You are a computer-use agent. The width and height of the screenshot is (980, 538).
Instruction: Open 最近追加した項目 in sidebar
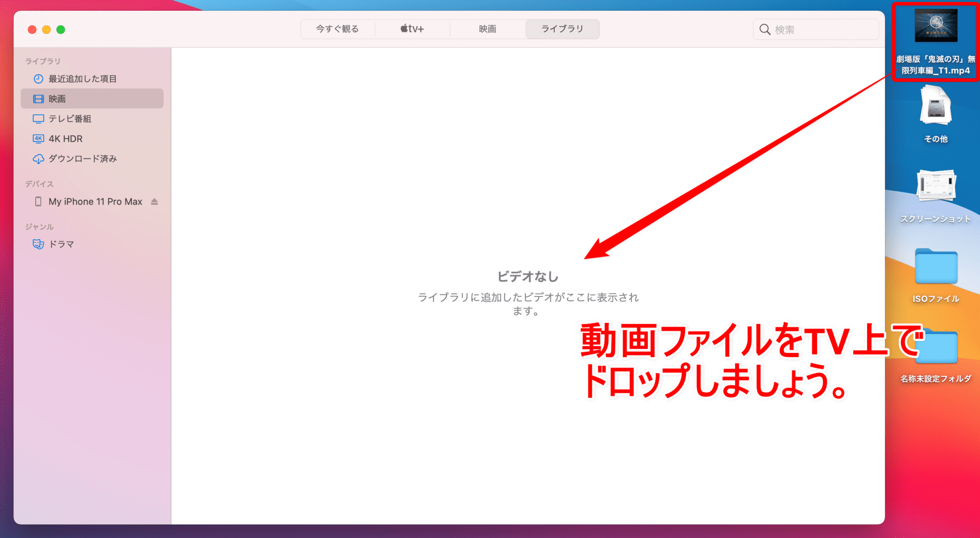point(92,79)
